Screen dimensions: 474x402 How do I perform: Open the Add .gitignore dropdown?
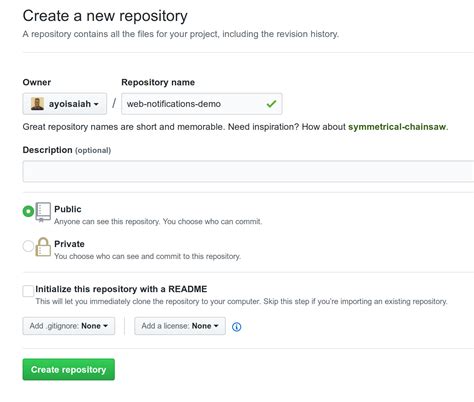(69, 326)
